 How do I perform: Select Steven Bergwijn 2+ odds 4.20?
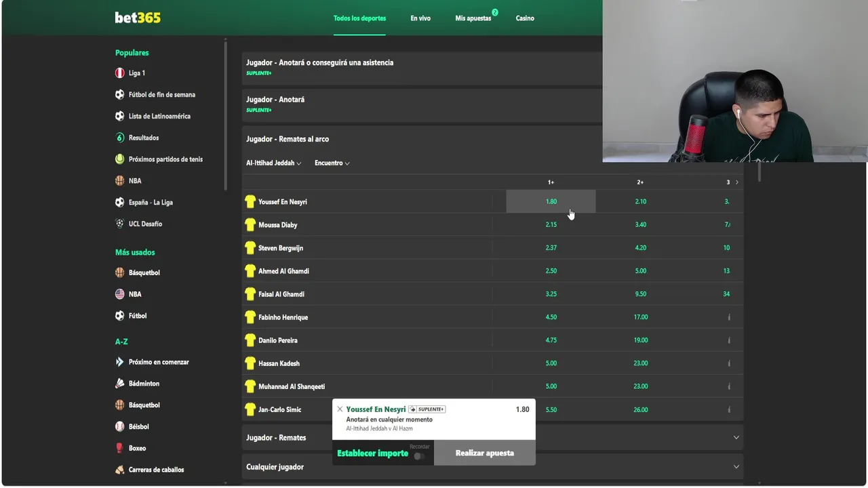tap(641, 248)
